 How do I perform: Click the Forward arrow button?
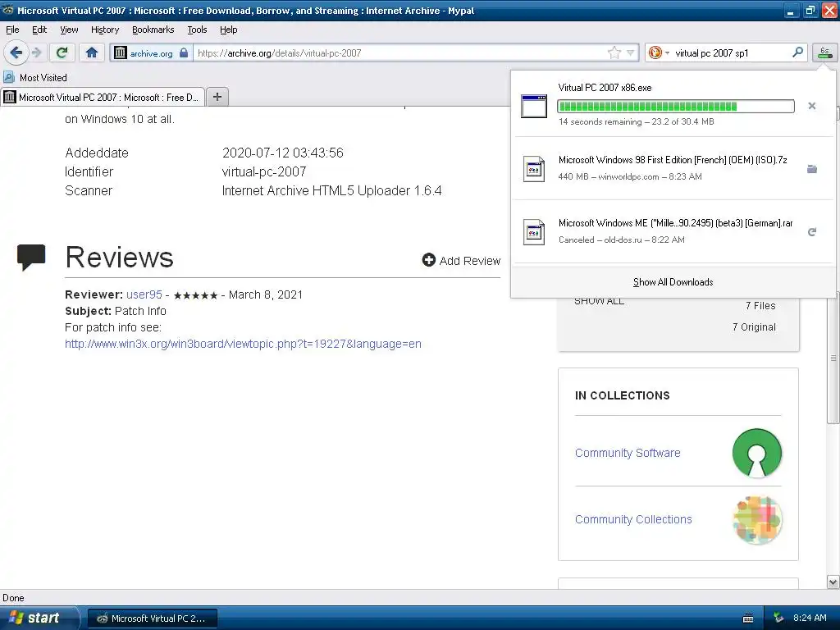(36, 52)
